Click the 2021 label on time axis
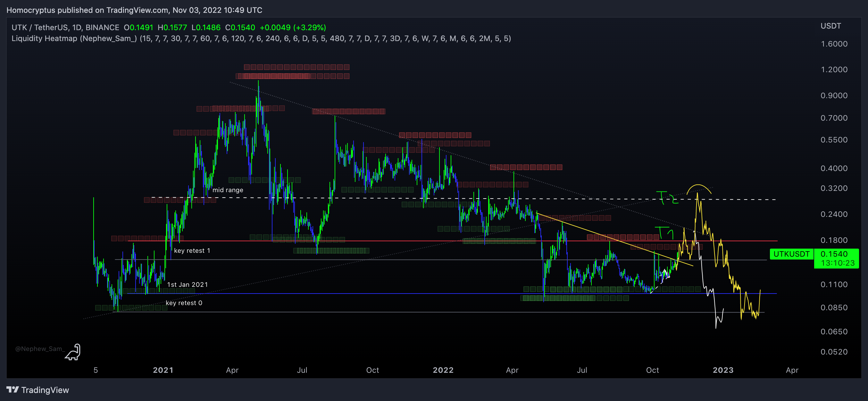Screen dimensions: 868x401 click(x=163, y=370)
